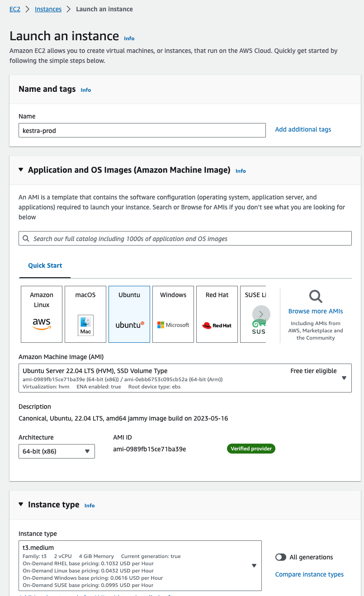Click the Browse more AMIs magnifier icon

pyautogui.click(x=316, y=297)
